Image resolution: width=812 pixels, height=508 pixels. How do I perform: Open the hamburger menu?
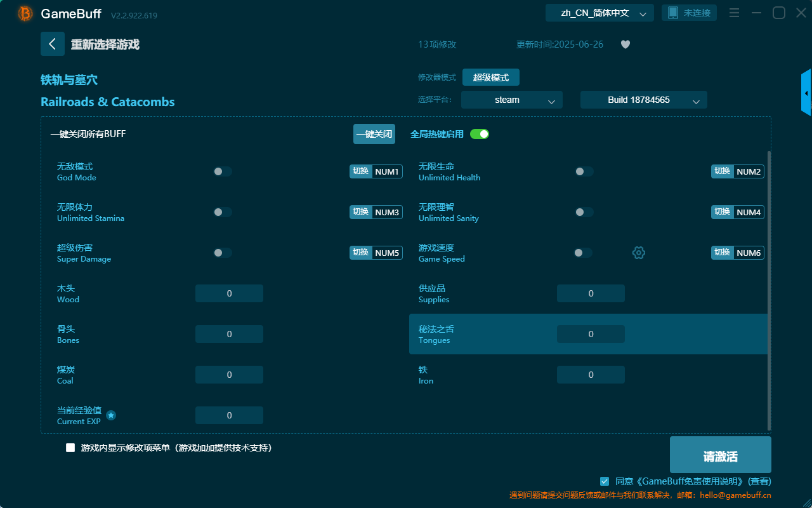[x=734, y=12]
